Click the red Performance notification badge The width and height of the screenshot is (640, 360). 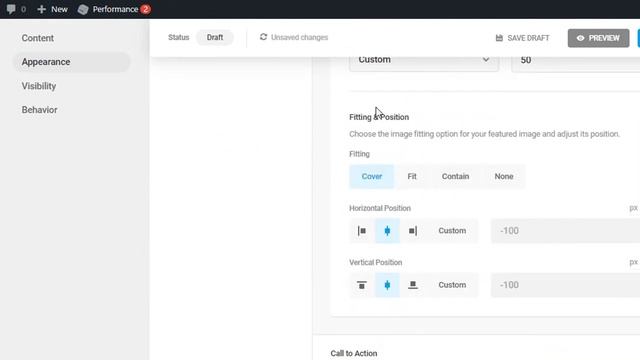click(145, 9)
